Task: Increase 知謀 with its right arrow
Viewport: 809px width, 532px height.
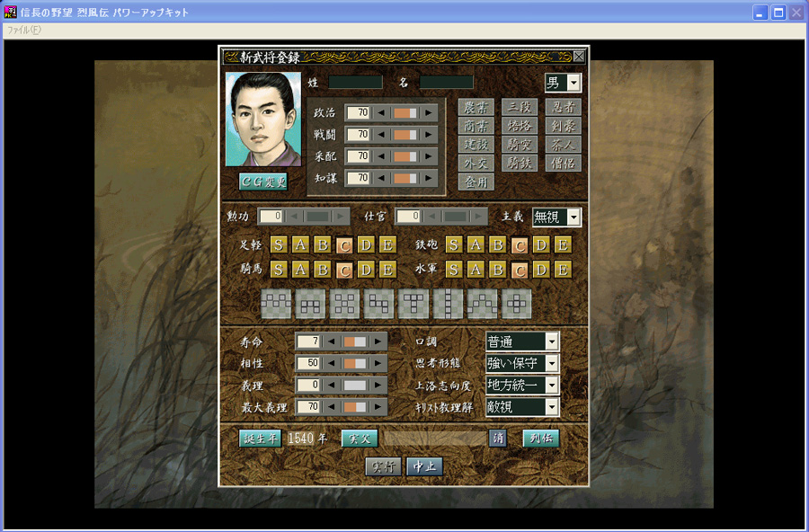Action: point(428,178)
